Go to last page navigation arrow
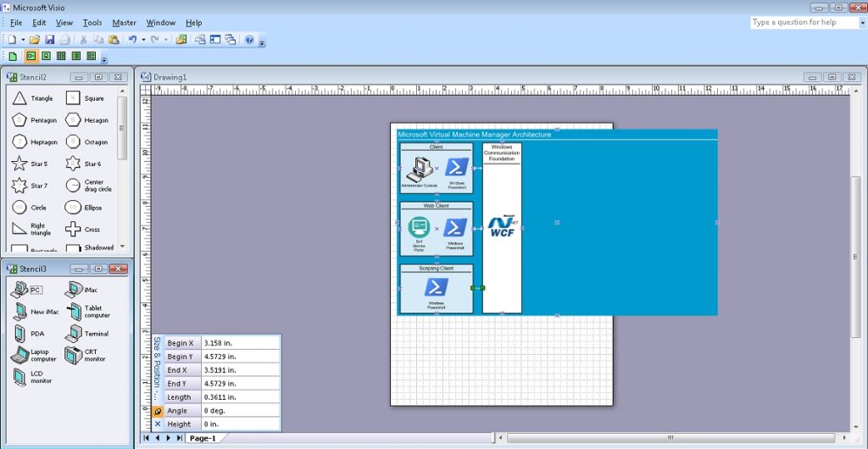The image size is (868, 449). tap(180, 438)
